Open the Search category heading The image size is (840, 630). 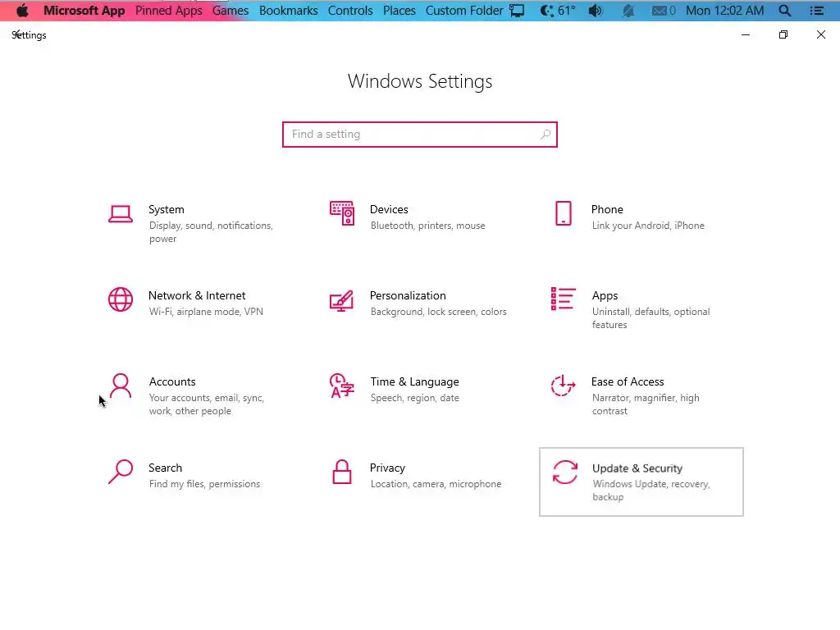pos(165,468)
